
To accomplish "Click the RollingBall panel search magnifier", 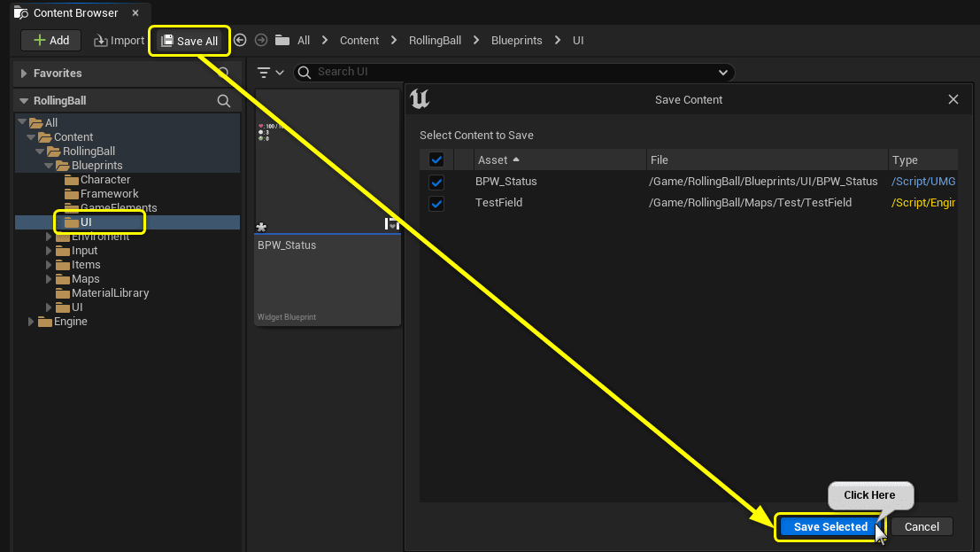I will click(225, 100).
